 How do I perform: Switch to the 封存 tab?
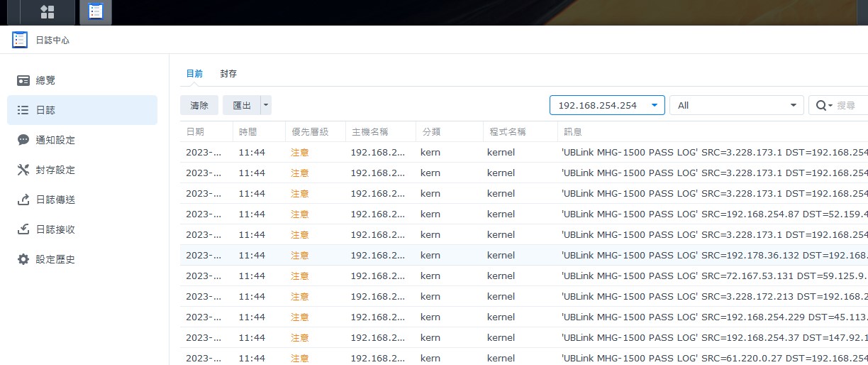pyautogui.click(x=228, y=74)
